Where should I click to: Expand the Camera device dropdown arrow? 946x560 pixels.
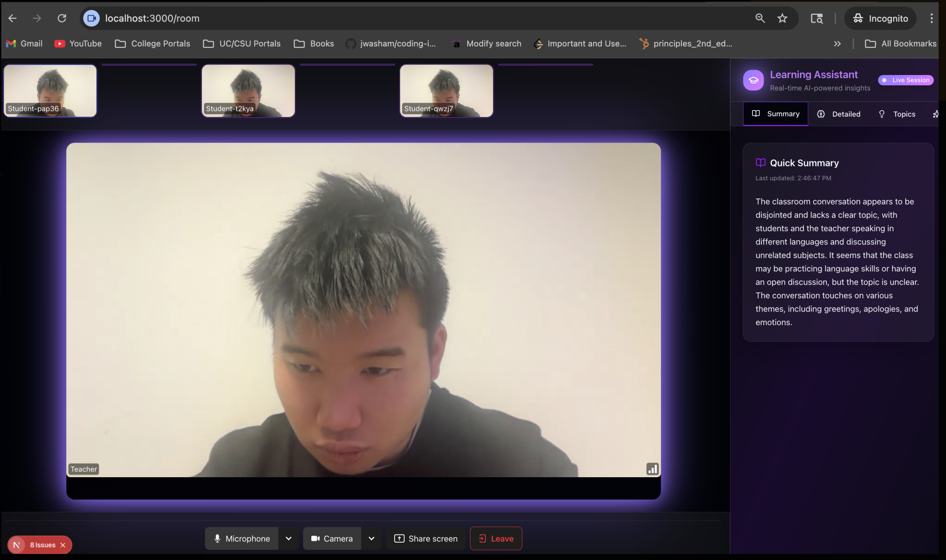[x=372, y=538]
